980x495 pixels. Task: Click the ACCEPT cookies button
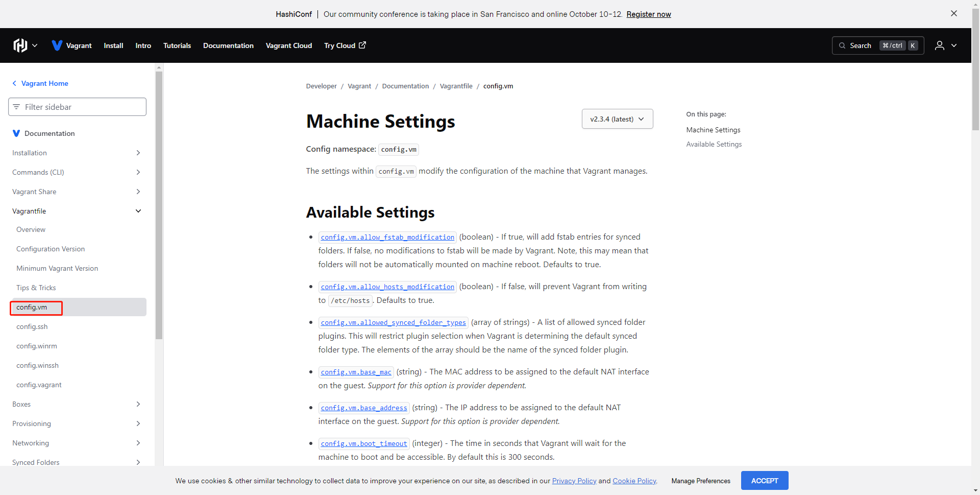click(x=765, y=481)
